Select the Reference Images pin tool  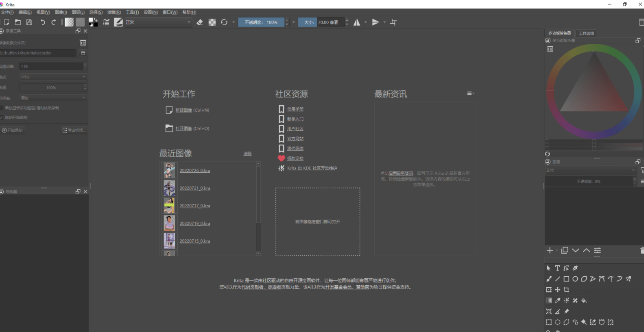coord(566,312)
